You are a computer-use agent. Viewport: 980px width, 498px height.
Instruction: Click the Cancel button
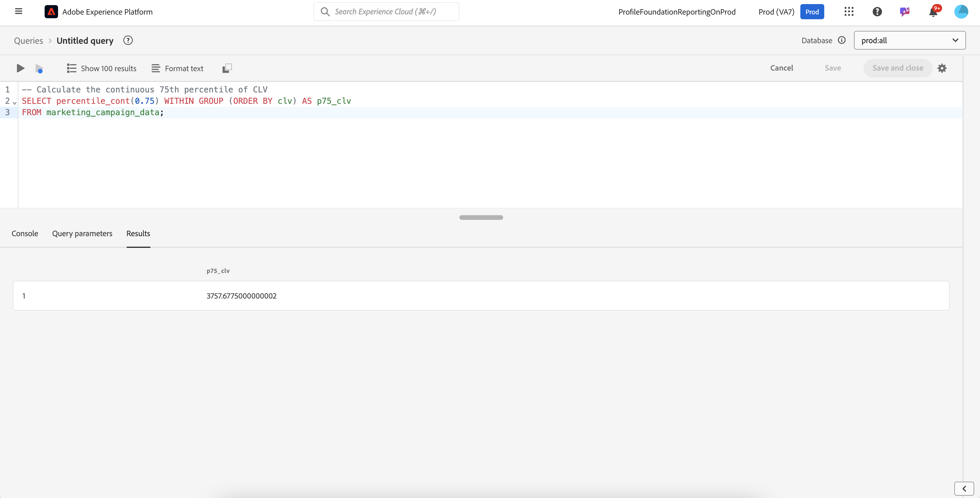(781, 68)
